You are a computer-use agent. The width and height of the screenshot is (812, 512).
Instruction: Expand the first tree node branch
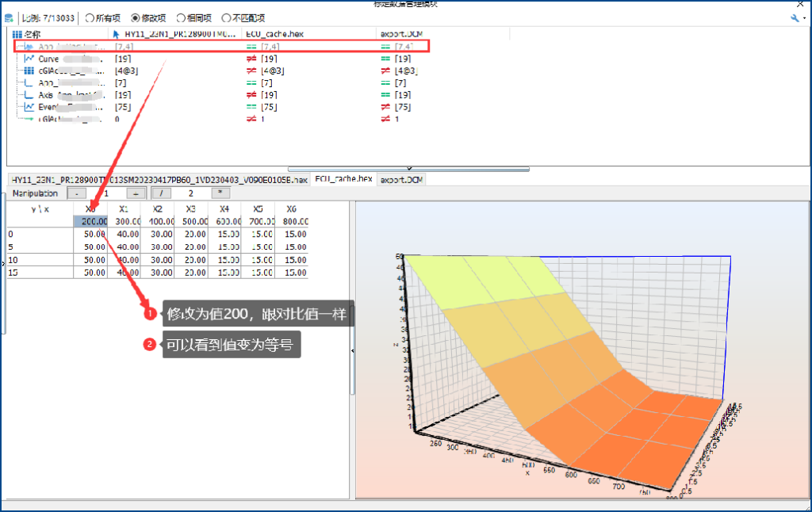pos(17,46)
